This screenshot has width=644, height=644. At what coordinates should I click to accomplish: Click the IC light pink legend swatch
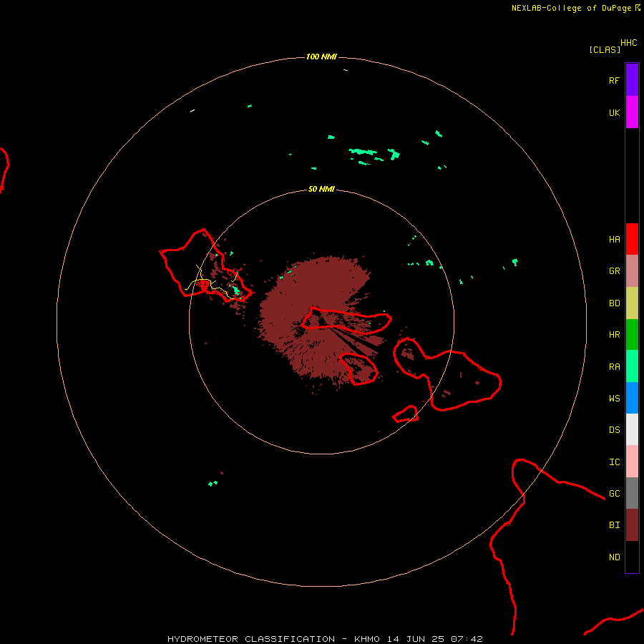point(632,462)
